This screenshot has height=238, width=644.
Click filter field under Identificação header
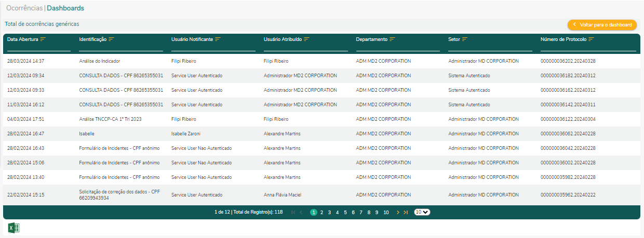pyautogui.click(x=120, y=48)
